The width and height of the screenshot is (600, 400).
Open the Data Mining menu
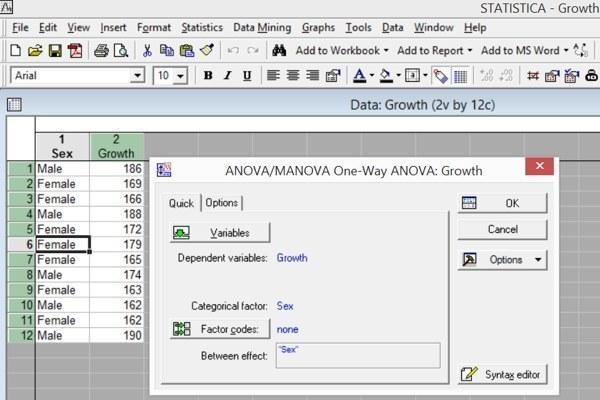(x=262, y=28)
